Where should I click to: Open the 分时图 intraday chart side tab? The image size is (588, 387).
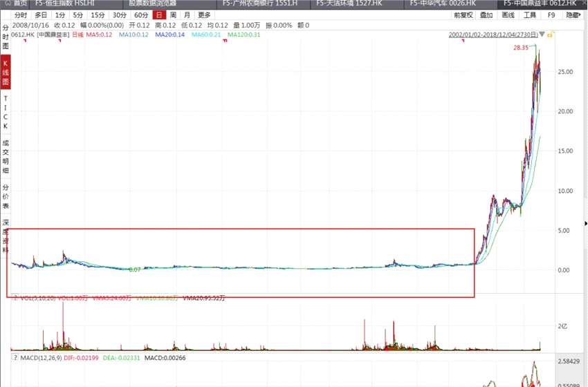[x=6, y=37]
